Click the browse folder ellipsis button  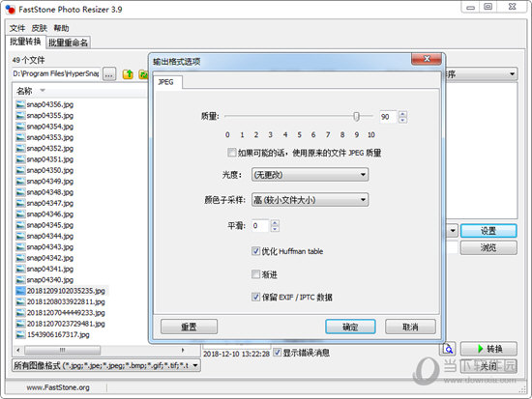109,73
